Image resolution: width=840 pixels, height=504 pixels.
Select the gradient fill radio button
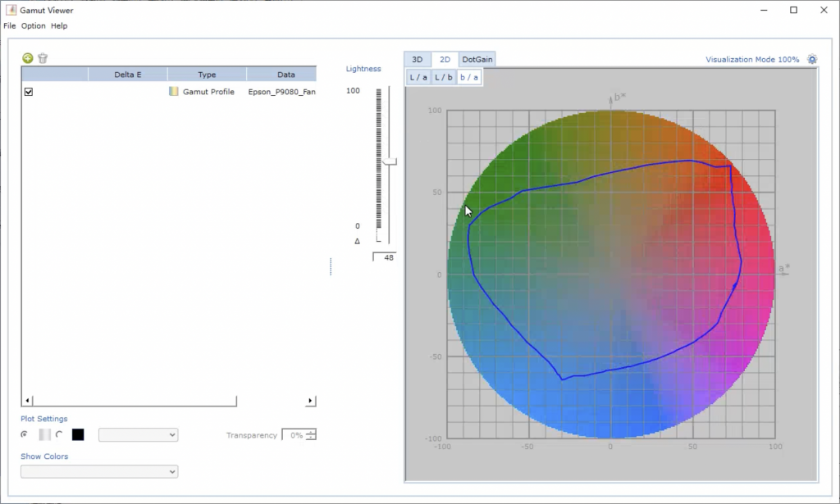[x=24, y=434]
